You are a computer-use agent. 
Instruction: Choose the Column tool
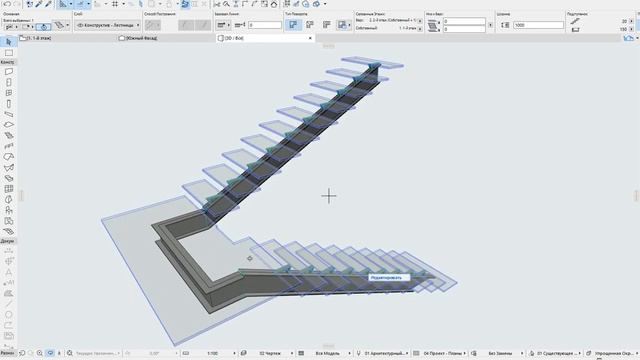pyautogui.click(x=9, y=104)
